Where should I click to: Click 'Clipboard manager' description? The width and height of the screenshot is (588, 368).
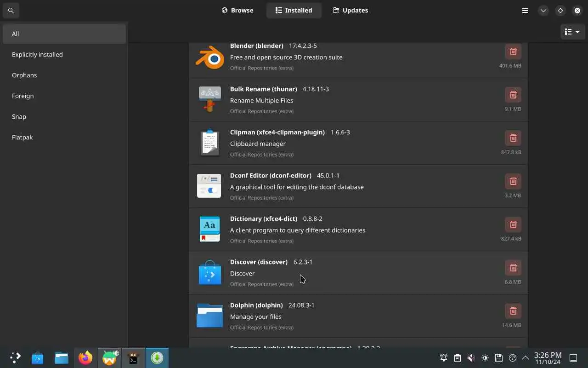tap(258, 144)
